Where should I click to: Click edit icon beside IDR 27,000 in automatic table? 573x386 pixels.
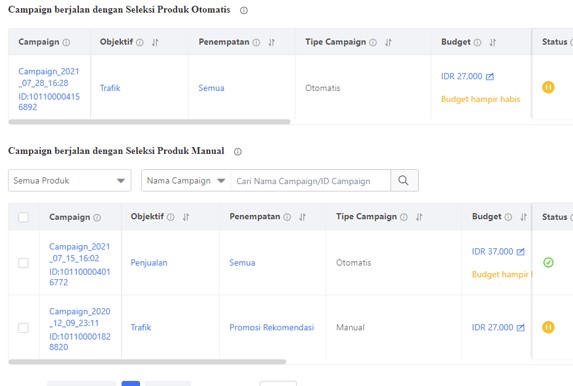[x=490, y=76]
